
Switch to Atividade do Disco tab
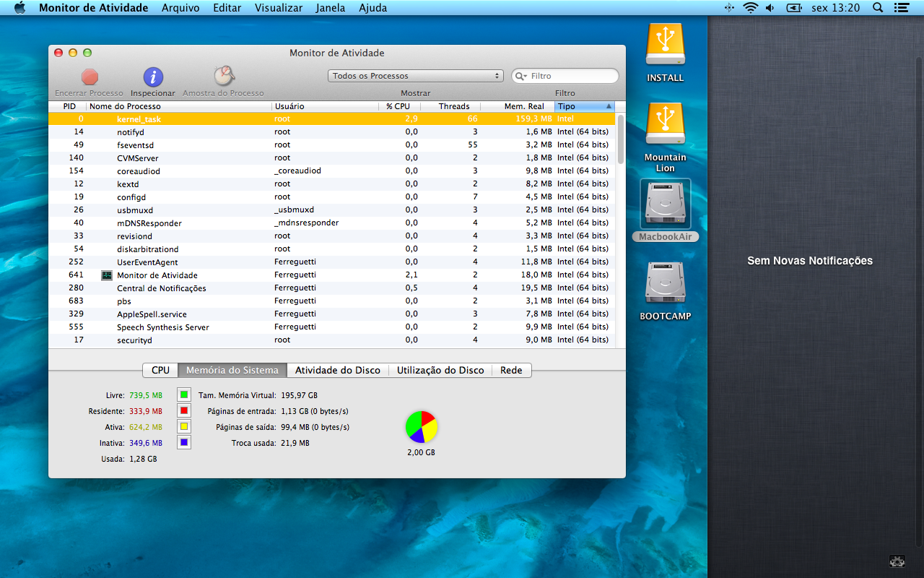point(338,370)
